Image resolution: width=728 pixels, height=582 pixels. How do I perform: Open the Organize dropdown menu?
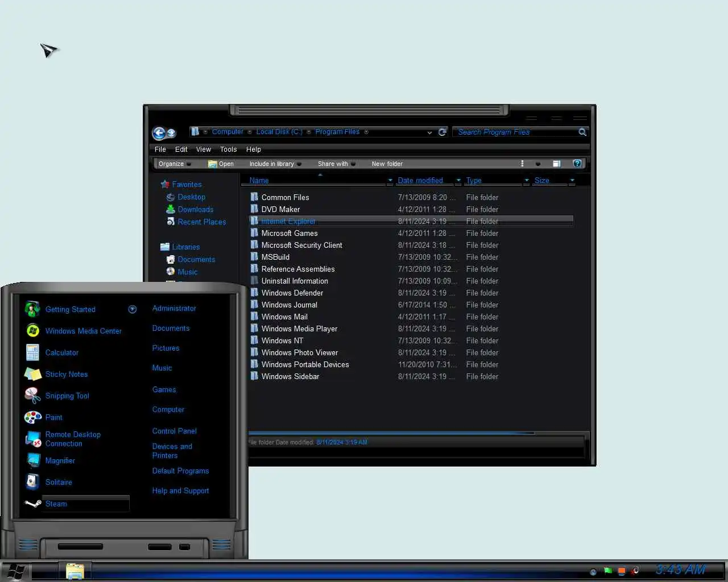(175, 164)
